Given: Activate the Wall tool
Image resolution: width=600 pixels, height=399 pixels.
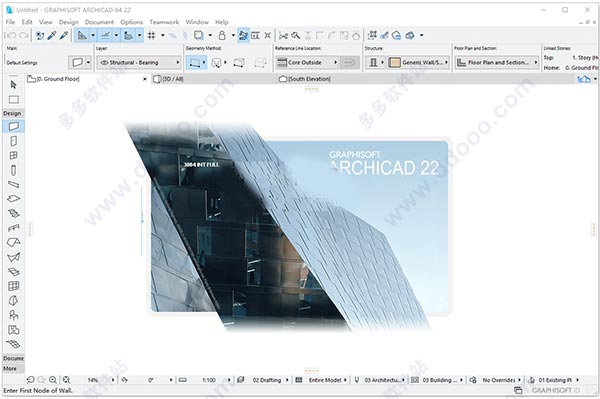Looking at the screenshot, I should (x=14, y=126).
